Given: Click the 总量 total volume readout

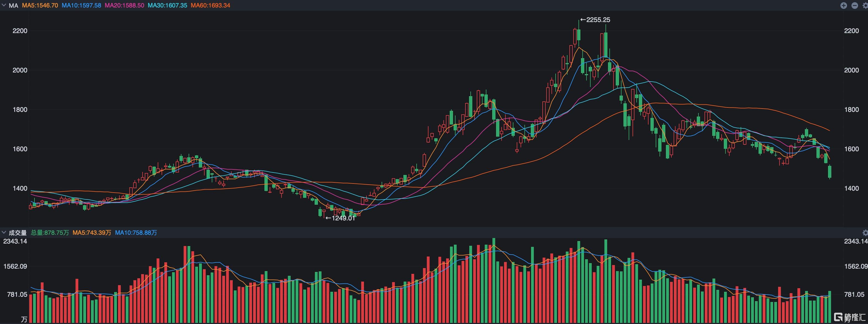Looking at the screenshot, I should click(50, 233).
